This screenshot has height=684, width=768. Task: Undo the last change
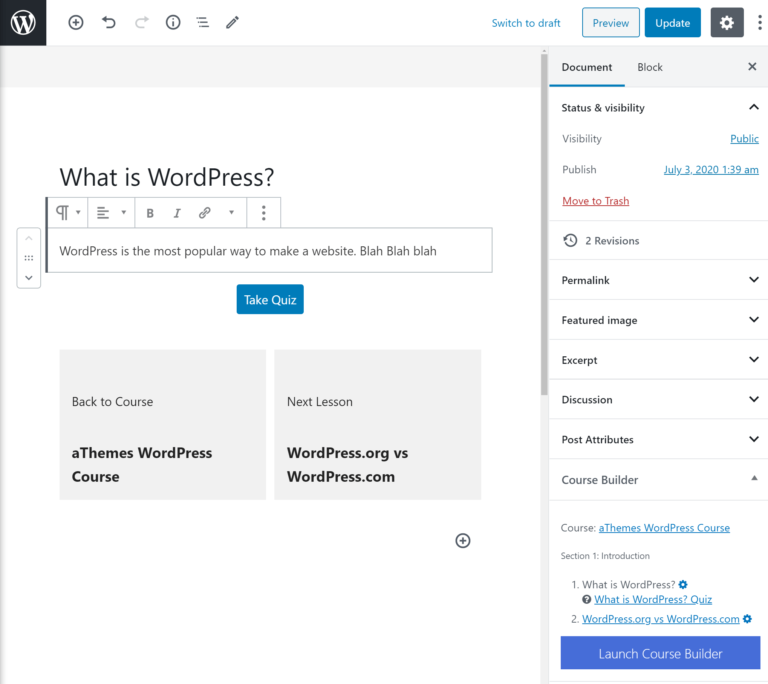pos(109,23)
